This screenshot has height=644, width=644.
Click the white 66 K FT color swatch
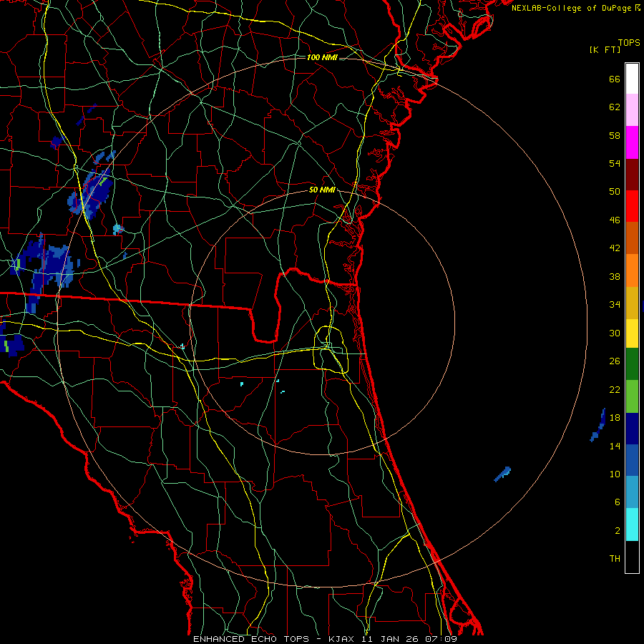point(632,79)
